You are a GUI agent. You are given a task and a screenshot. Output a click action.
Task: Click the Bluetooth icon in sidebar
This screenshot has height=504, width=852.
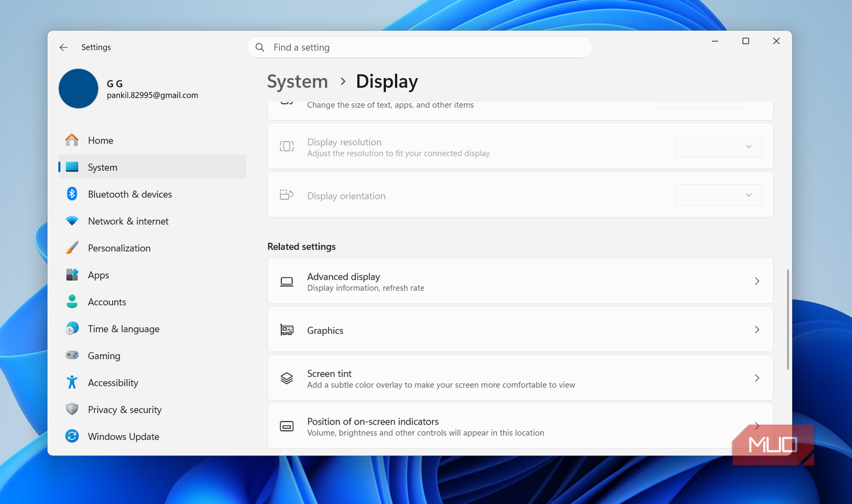click(72, 193)
